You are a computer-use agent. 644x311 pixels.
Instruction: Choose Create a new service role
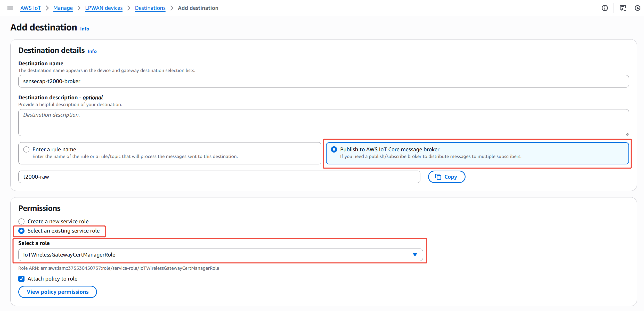21,221
